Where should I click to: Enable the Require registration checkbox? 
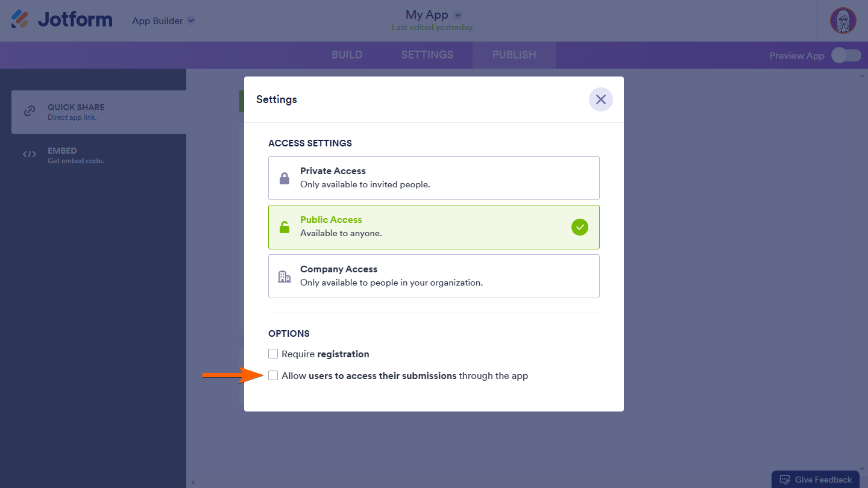click(274, 354)
